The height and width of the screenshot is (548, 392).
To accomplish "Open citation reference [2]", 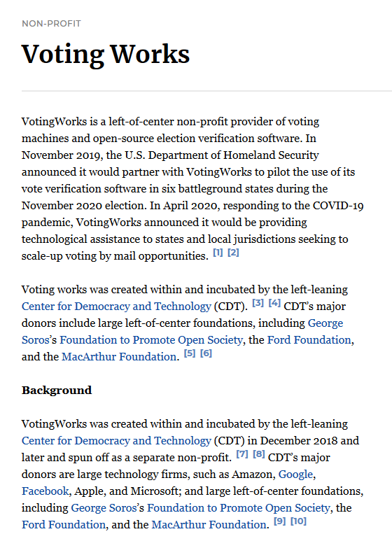I will pos(233,253).
